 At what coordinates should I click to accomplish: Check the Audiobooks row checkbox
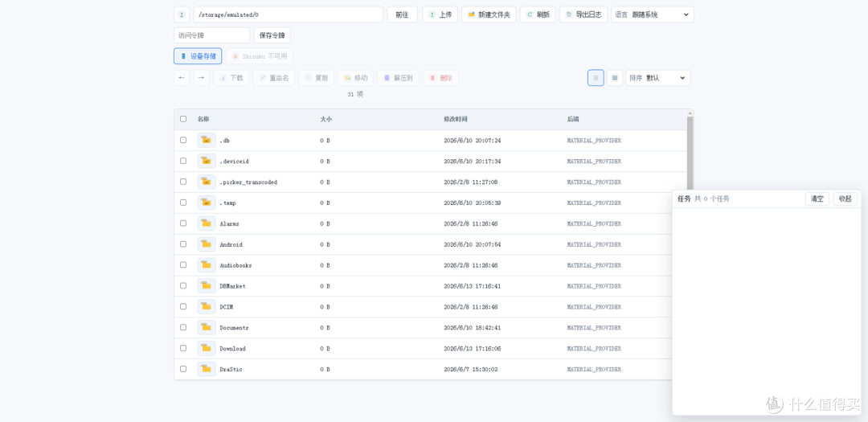tap(183, 264)
